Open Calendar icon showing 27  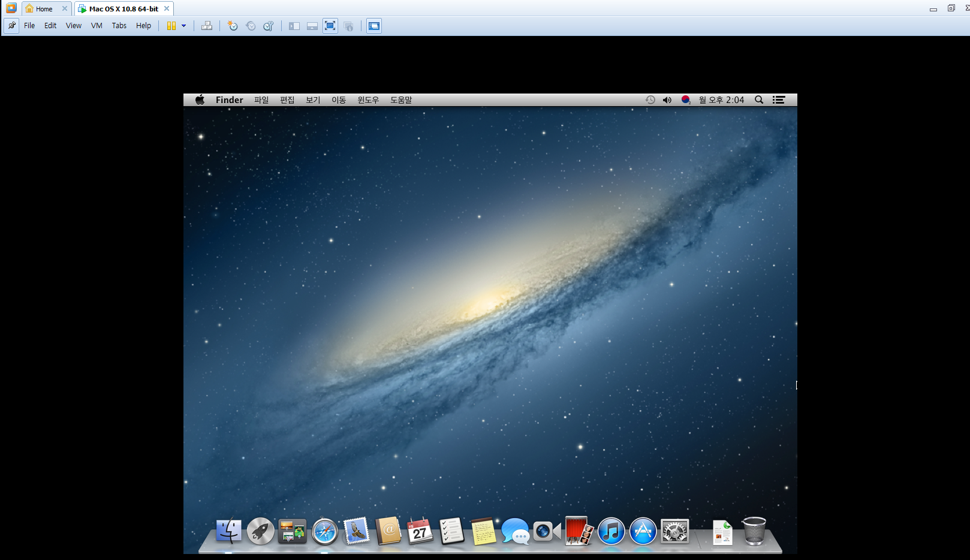coord(420,531)
